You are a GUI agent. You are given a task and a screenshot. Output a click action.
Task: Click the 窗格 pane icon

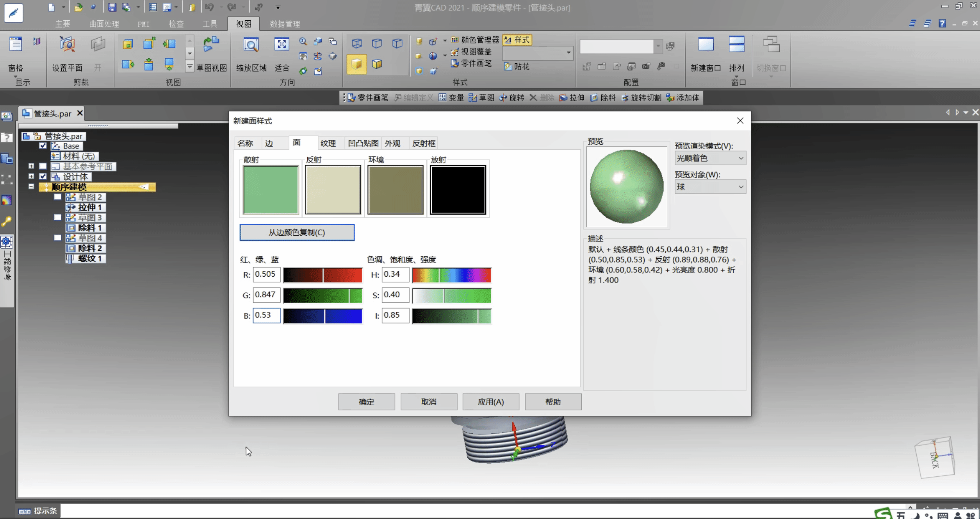click(16, 44)
